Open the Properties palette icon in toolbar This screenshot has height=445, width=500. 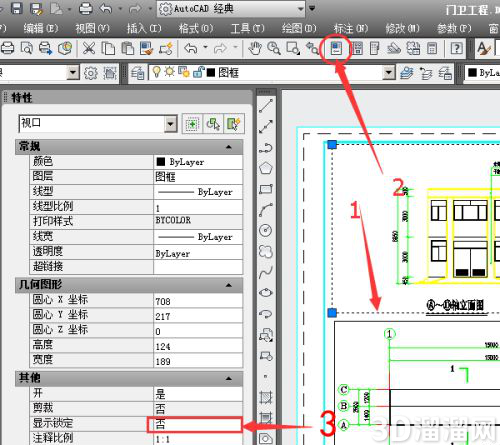[x=336, y=49]
